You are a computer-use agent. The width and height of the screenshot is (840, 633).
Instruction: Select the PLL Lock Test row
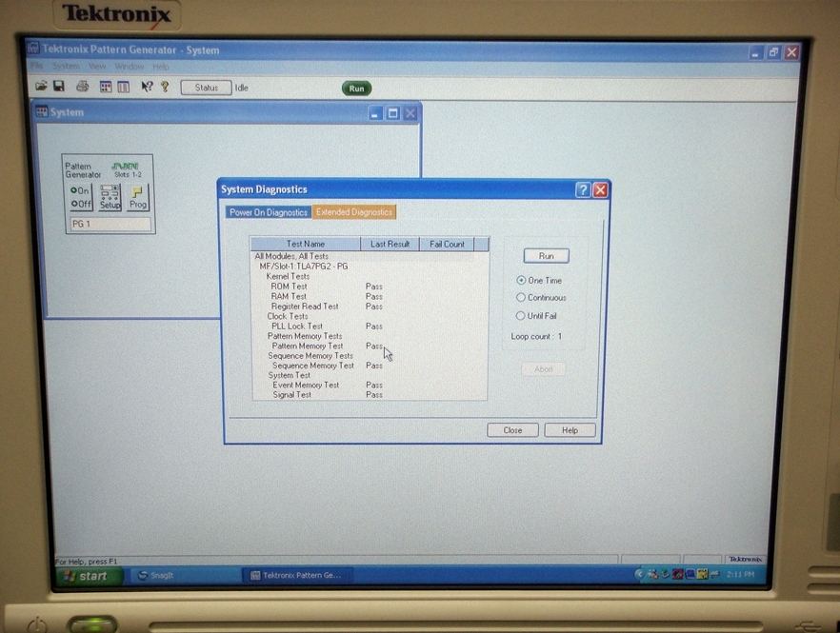pos(370,326)
